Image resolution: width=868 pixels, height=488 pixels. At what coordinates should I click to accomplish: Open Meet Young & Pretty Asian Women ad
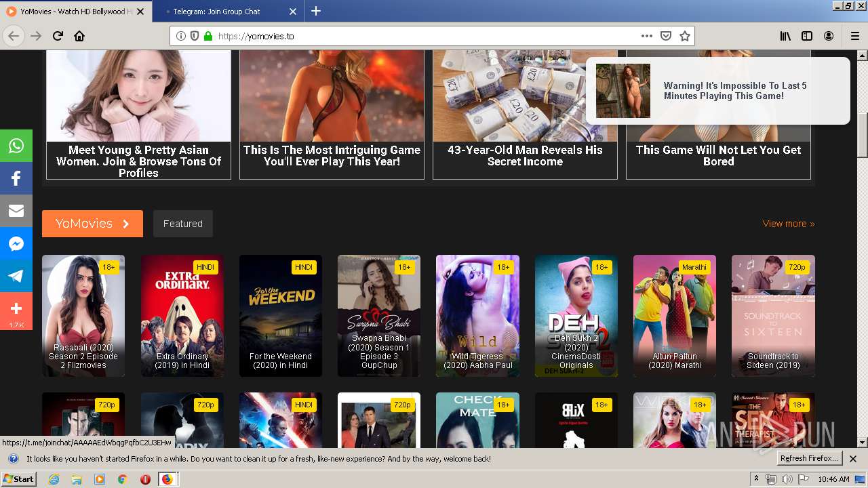pos(138,115)
